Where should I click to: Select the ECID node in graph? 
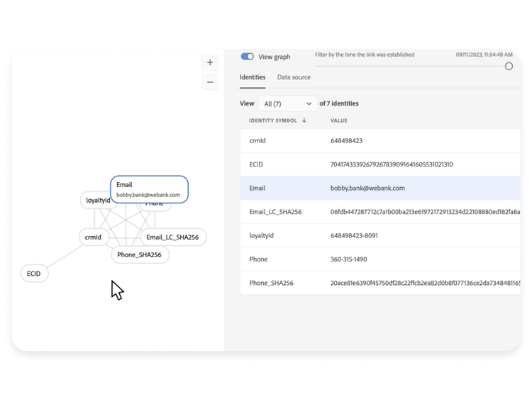(34, 274)
